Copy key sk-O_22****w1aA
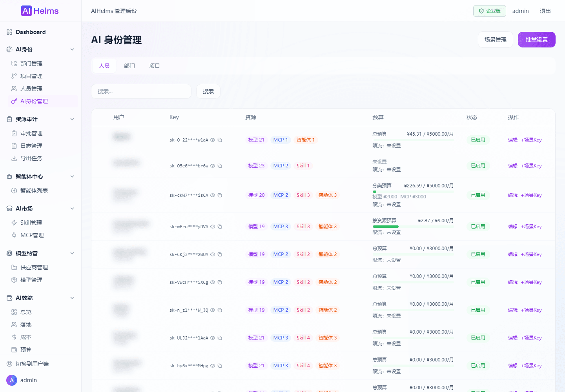Screen dimensions: 565x392 pos(220,140)
